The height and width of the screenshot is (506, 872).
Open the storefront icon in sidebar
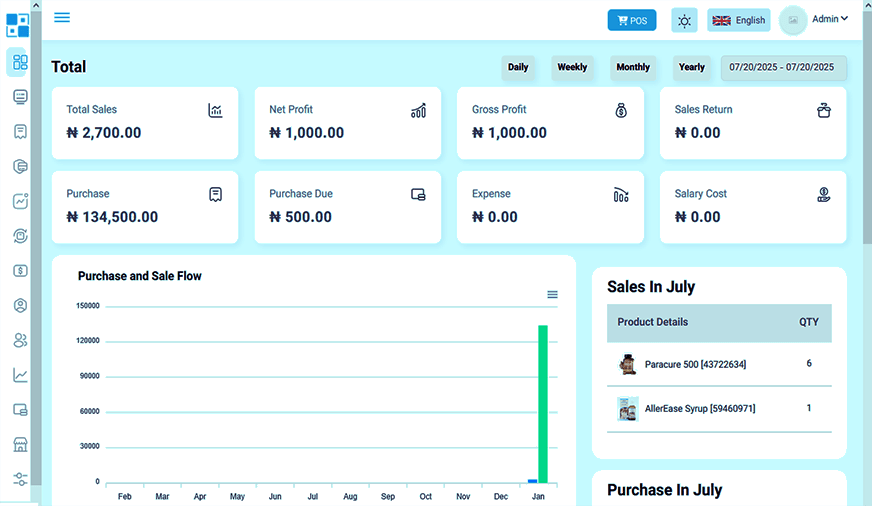click(20, 444)
